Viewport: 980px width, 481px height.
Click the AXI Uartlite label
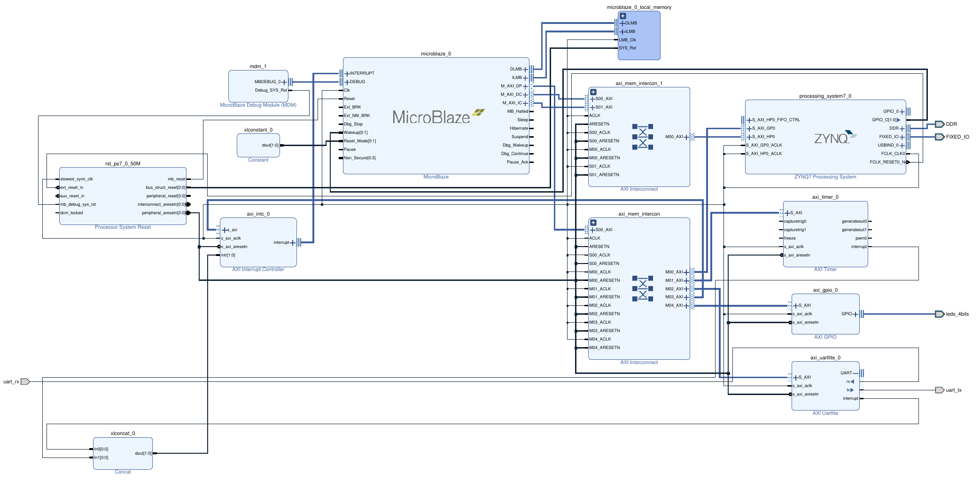coord(825,413)
